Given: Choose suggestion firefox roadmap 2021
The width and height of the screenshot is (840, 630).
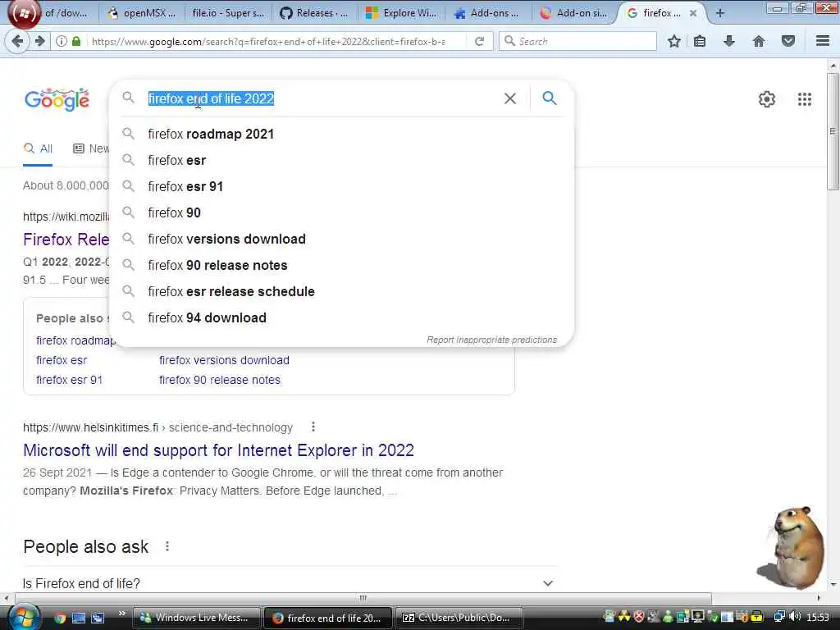Looking at the screenshot, I should coord(342,134).
